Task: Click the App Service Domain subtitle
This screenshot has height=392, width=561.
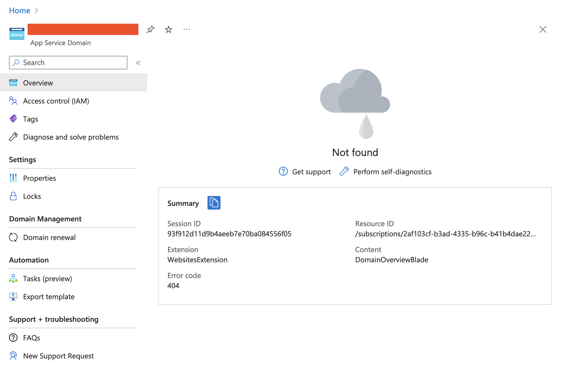Action: point(61,43)
